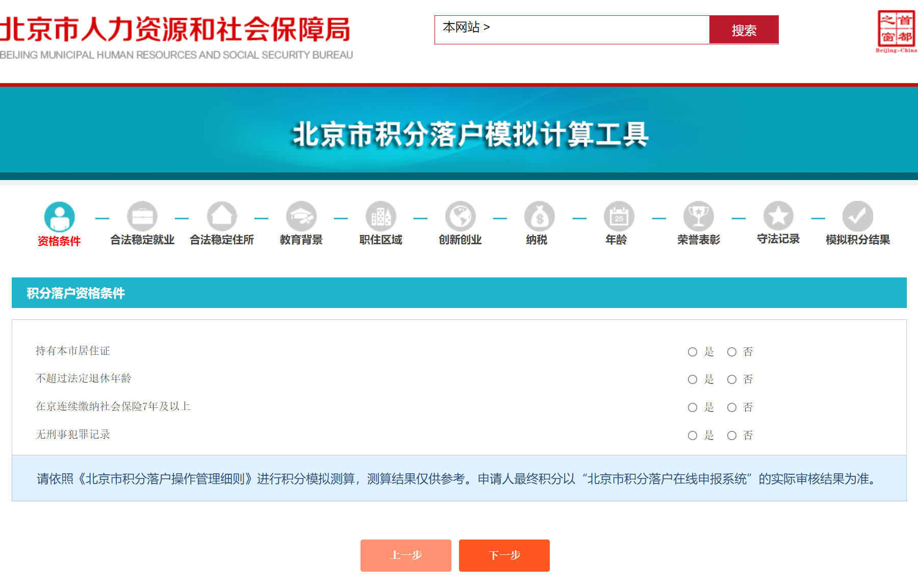Image resolution: width=918 pixels, height=588 pixels.
Task: Click the 守法记录 star step icon
Action: (778, 217)
